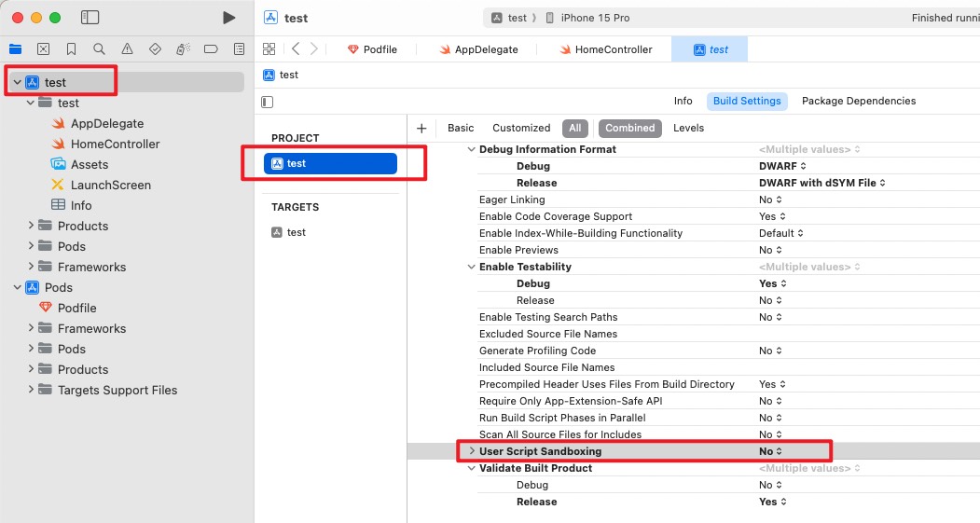This screenshot has width=980, height=523.
Task: Open the Project navigator folder icon
Action: pyautogui.click(x=16, y=48)
